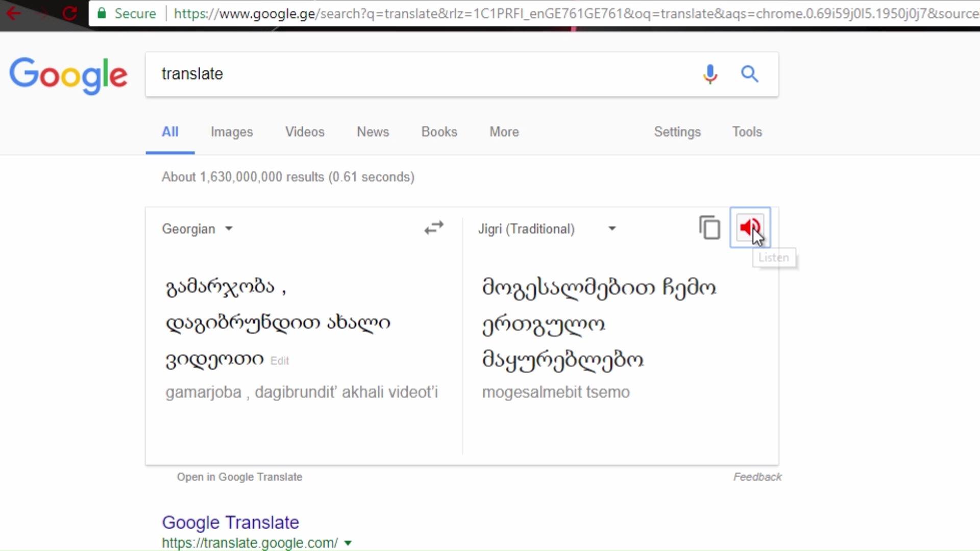Viewport: 980px width, 551px height.
Task: Click inside the search box containing translate
Action: pyautogui.click(x=424, y=74)
